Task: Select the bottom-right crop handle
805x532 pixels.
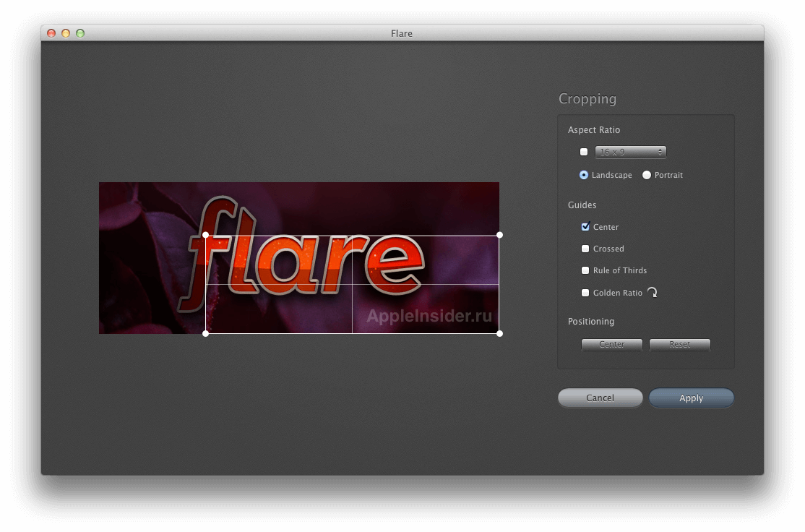Action: 499,333
